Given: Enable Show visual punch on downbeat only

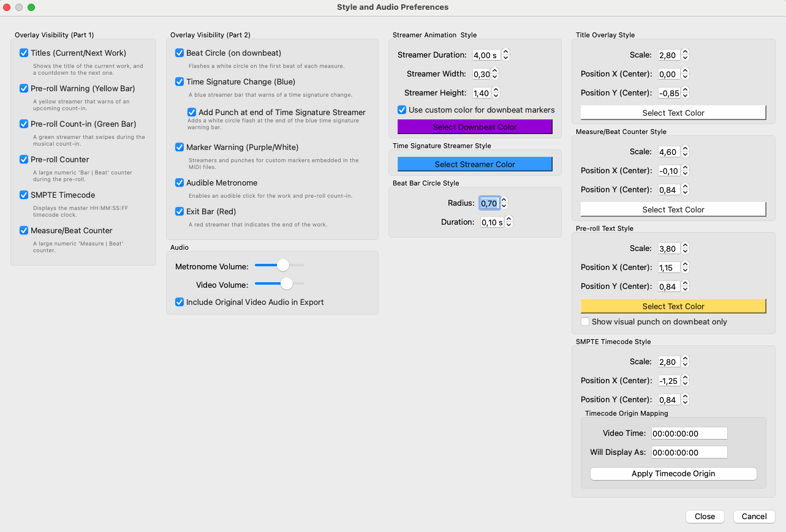Looking at the screenshot, I should pyautogui.click(x=585, y=321).
